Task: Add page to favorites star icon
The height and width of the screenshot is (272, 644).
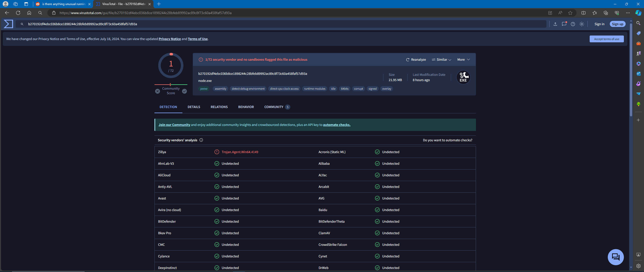Action: [570, 13]
